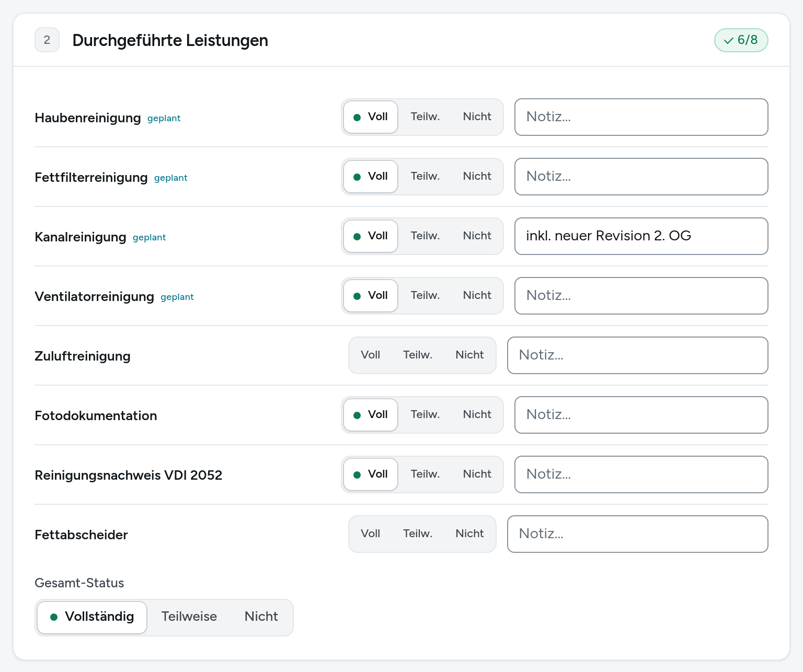Mark Haubenreinigung as Nicht
Screen dimensions: 803x672
point(477,117)
